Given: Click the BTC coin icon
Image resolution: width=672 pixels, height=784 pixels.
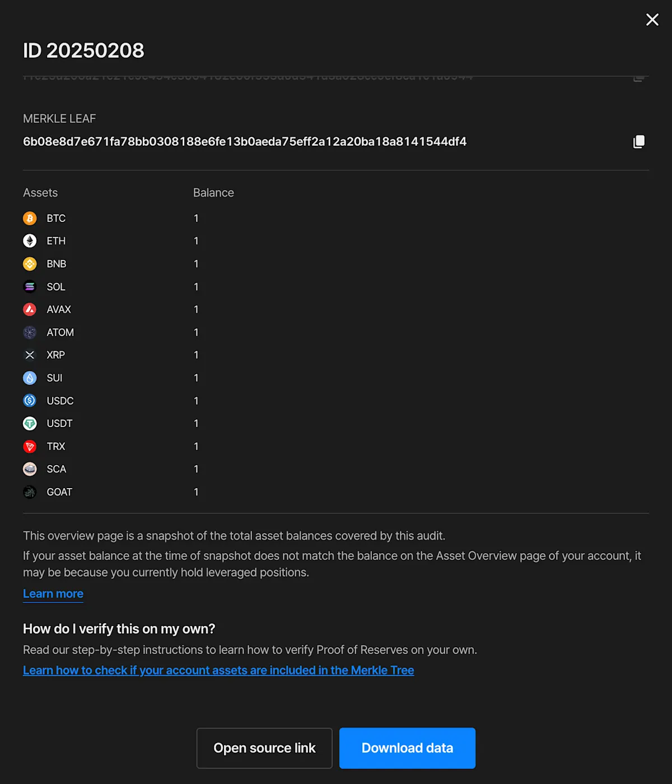Looking at the screenshot, I should click(30, 218).
